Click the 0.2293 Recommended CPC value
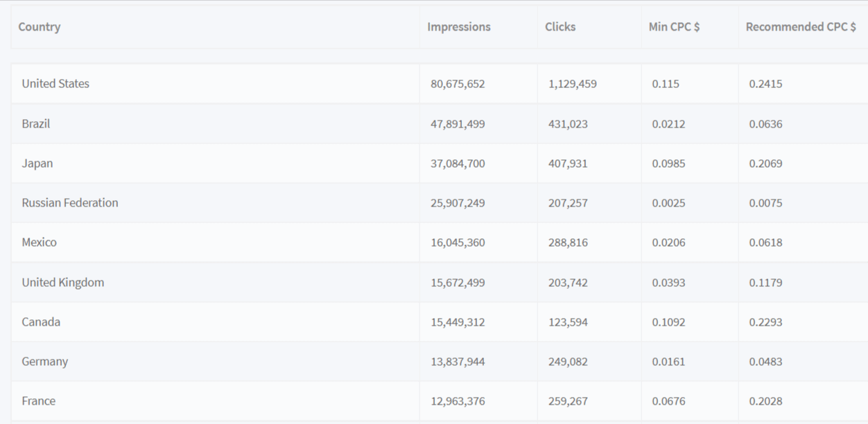This screenshot has height=424, width=868. (765, 322)
